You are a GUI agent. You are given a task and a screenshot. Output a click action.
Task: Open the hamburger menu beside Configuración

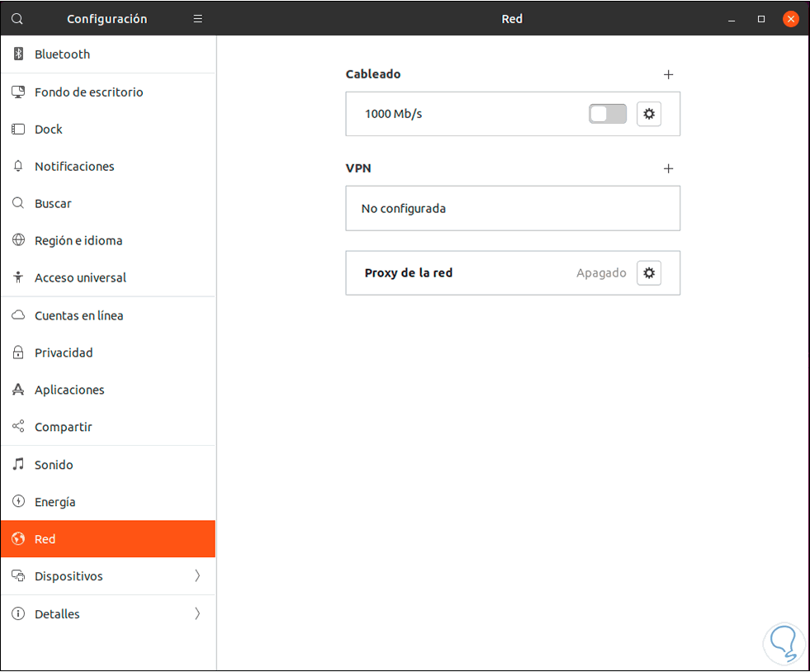tap(197, 18)
